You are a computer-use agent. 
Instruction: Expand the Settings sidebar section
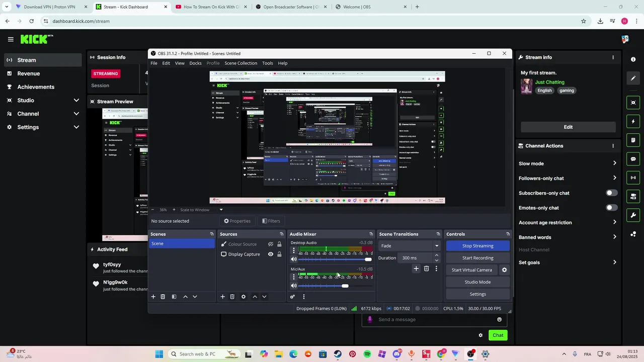[76, 127]
